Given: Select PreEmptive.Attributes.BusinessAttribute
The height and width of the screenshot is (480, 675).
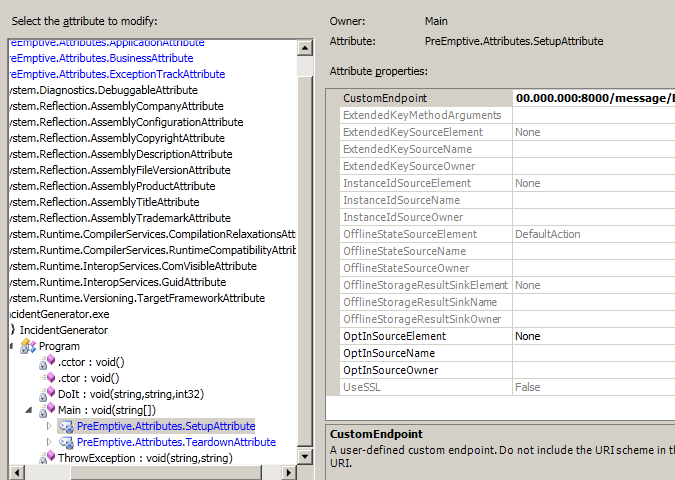Looking at the screenshot, I should point(101,58).
